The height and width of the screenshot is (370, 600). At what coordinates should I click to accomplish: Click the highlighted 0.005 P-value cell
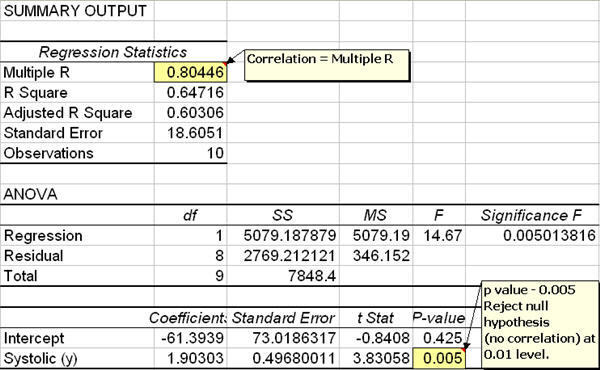pyautogui.click(x=439, y=359)
